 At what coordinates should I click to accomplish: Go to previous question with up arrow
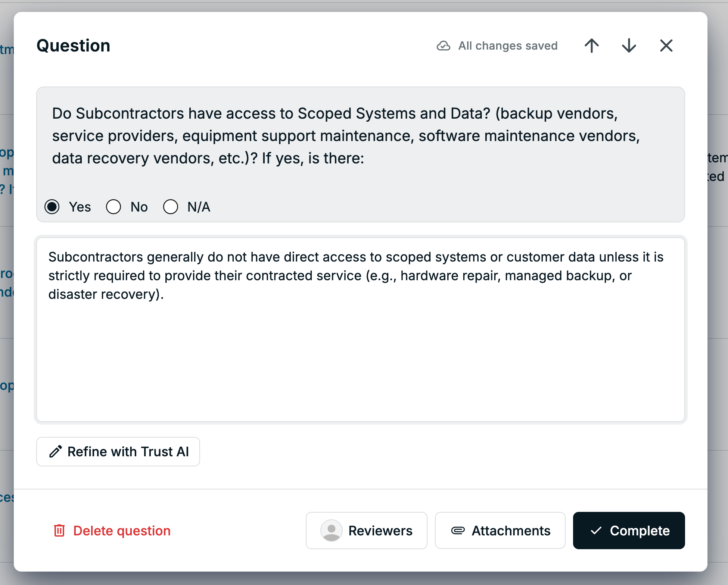[592, 46]
